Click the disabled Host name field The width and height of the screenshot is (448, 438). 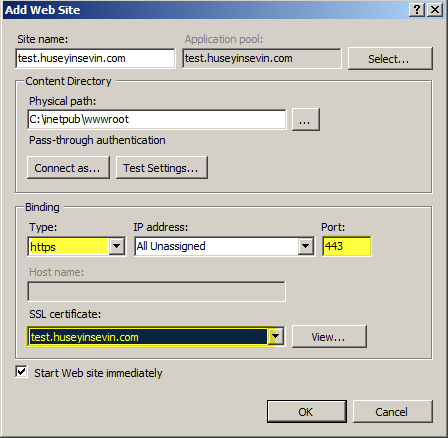point(156,292)
